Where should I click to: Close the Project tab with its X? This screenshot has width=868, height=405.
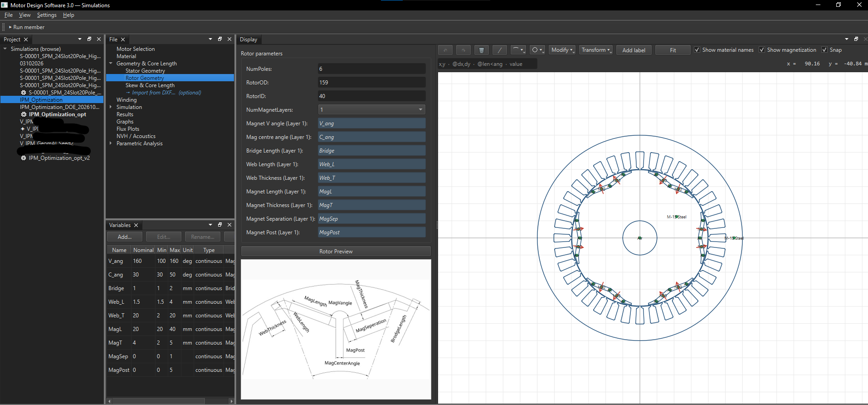pyautogui.click(x=26, y=40)
